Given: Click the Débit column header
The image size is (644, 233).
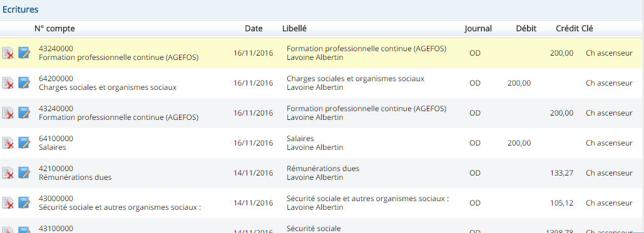Looking at the screenshot, I should coord(526,29).
